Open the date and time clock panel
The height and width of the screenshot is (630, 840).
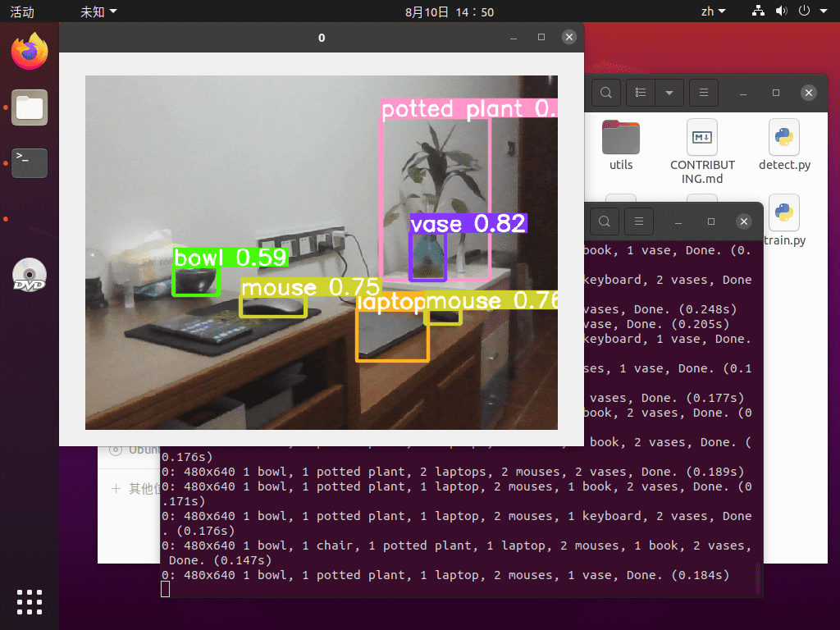click(450, 11)
